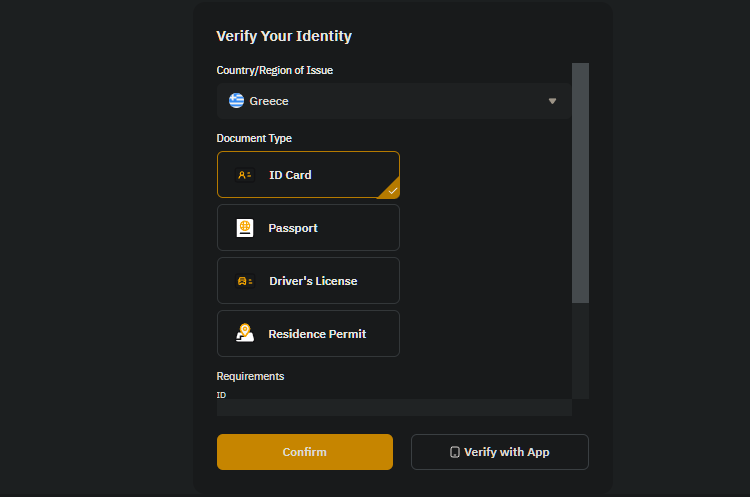Choose Verify with App button
750x497 pixels.
(500, 452)
